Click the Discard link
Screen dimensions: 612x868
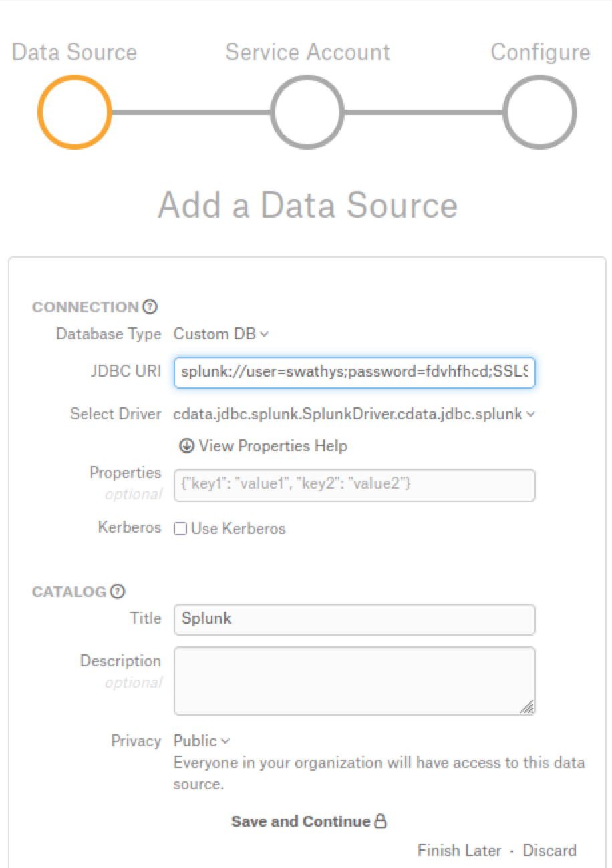coord(549,851)
